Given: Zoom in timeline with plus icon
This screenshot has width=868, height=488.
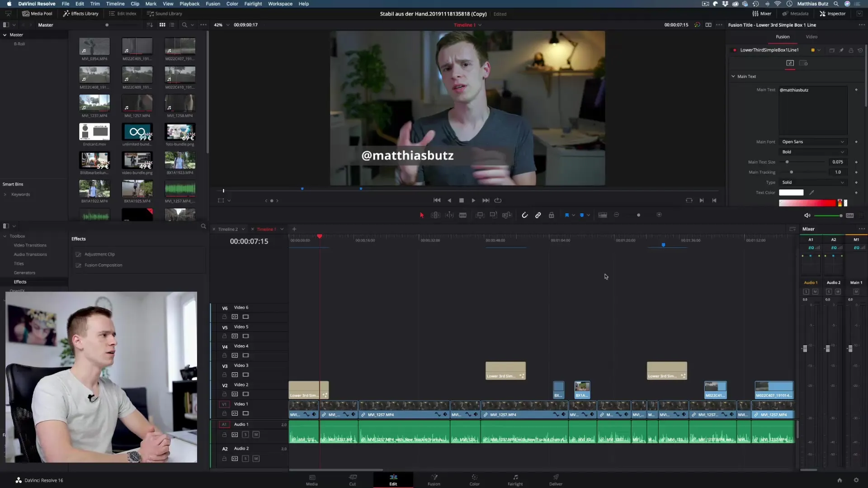Looking at the screenshot, I should 659,215.
